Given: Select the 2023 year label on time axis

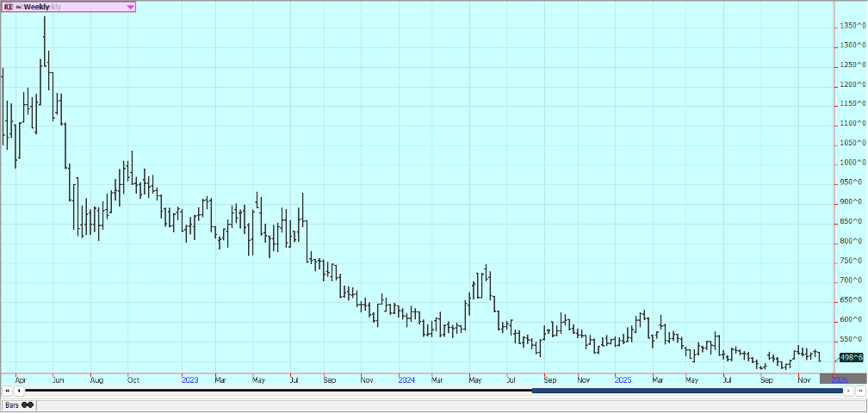Looking at the screenshot, I should click(x=190, y=379).
